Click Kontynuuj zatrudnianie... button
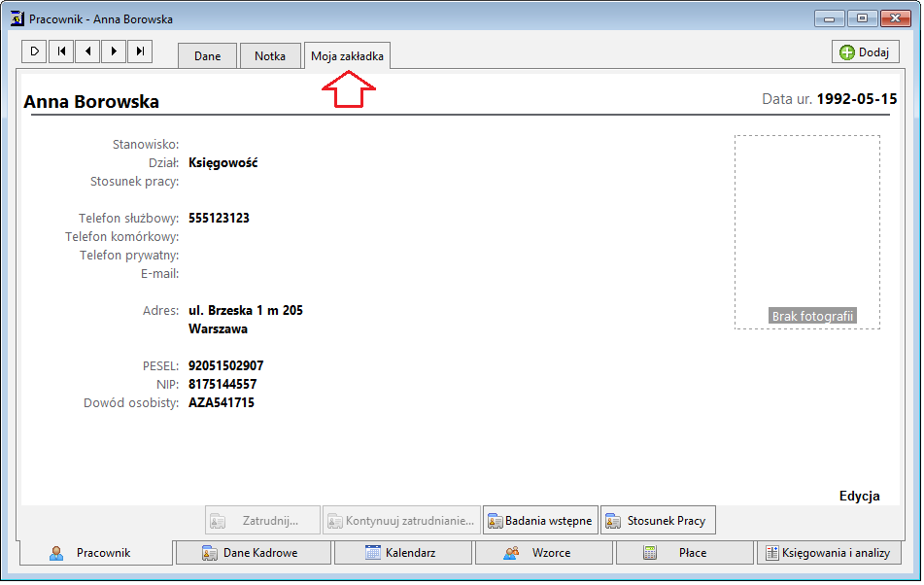The width and height of the screenshot is (924, 585). pos(401,521)
